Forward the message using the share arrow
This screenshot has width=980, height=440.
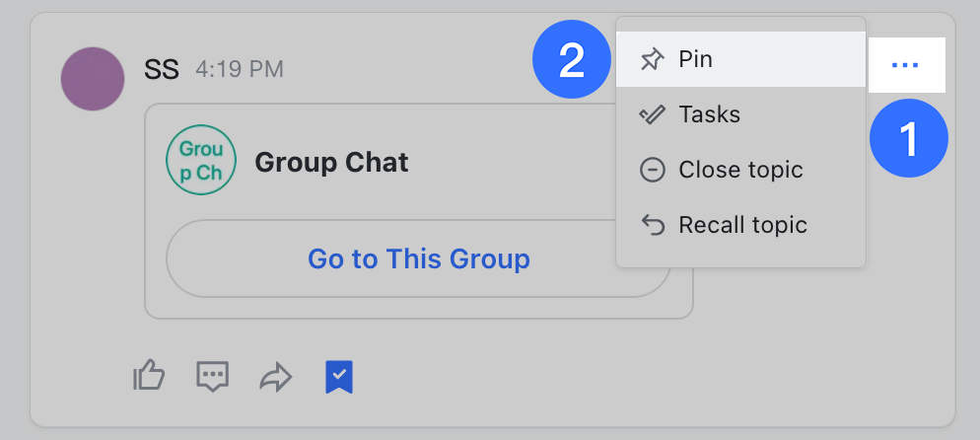tap(276, 376)
